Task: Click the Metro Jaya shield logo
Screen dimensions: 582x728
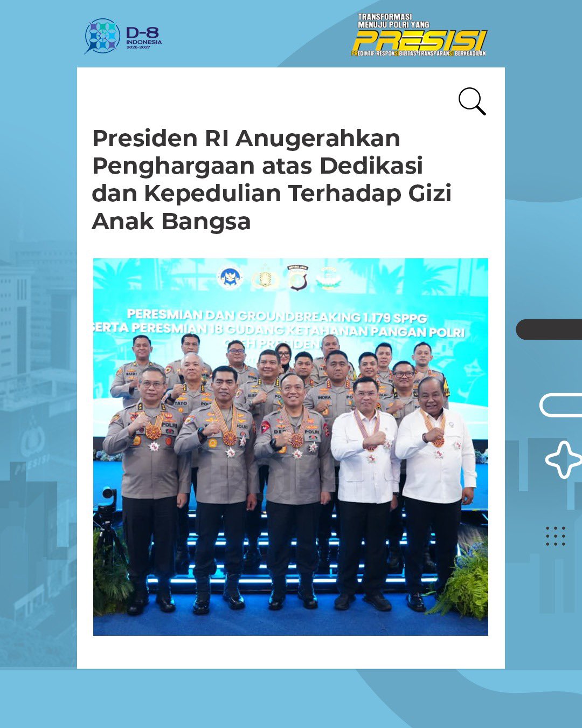Action: pyautogui.click(x=297, y=277)
